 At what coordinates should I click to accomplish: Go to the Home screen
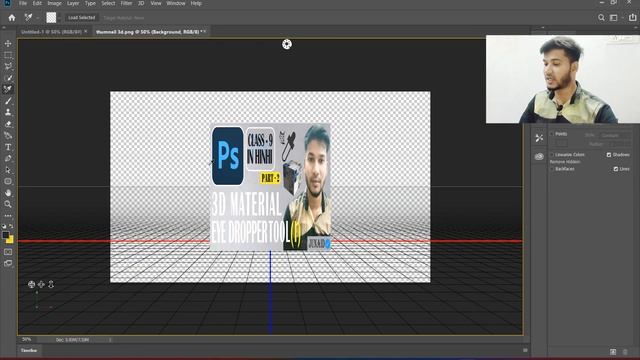(12, 18)
